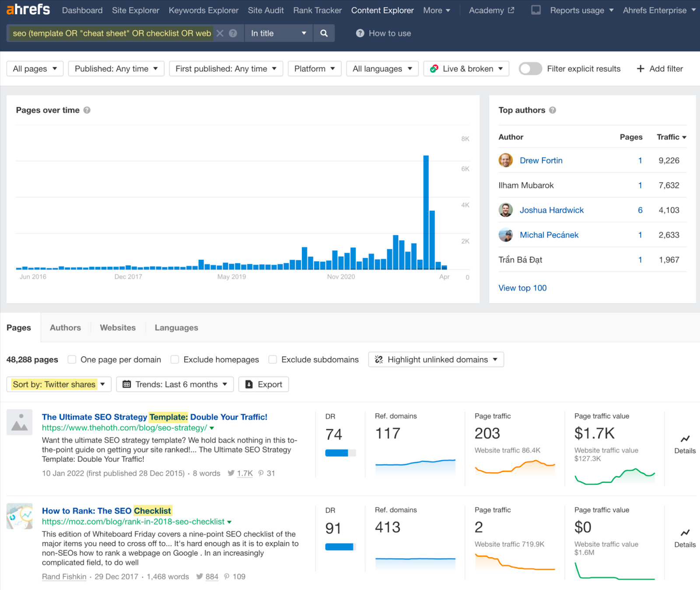The image size is (700, 590).
Task: Expand moz URL dropdown arrow
Action: (x=230, y=522)
